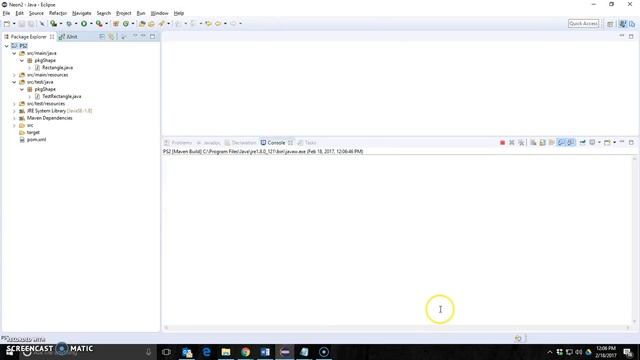
Task: Open the File menu
Action: pos(6,13)
